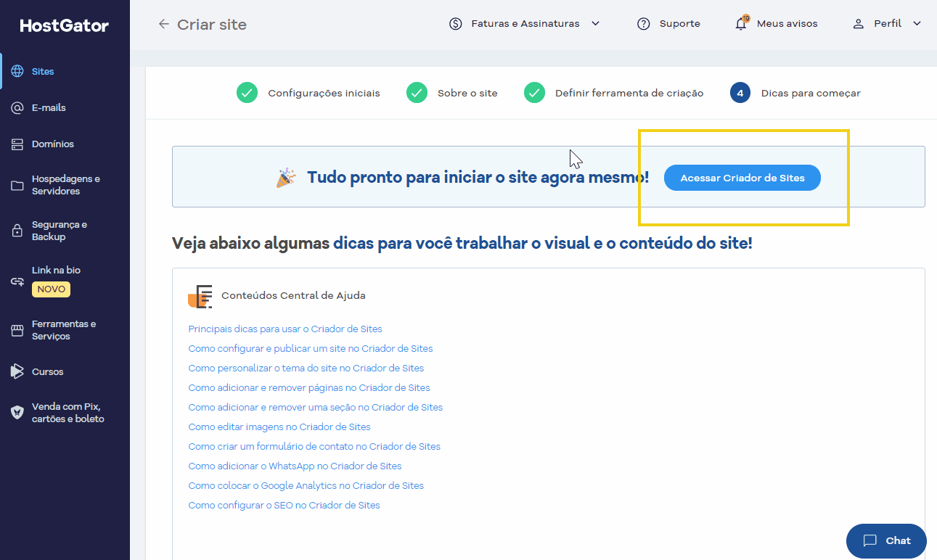
Task: Click the Segurança e Backup lock icon
Action: click(17, 231)
